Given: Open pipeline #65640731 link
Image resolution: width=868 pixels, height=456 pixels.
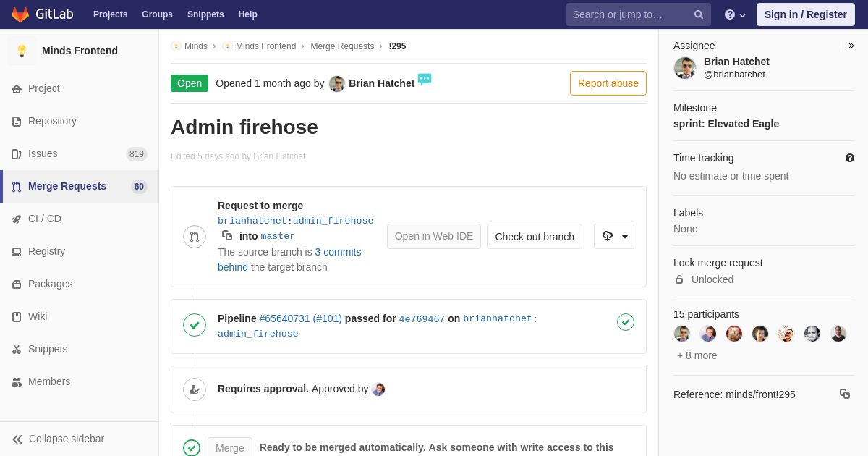Looking at the screenshot, I should pyautogui.click(x=284, y=318).
